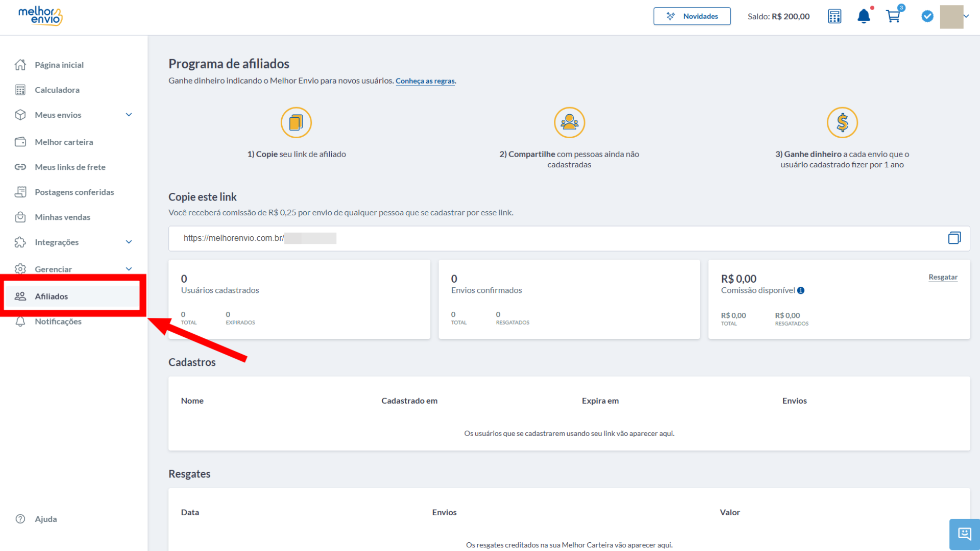Open the calculator icon in top bar
Viewport: 980px width, 551px height.
click(835, 16)
